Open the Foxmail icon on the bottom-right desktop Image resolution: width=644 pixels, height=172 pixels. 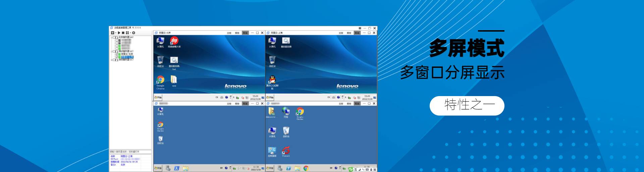pyautogui.click(x=286, y=151)
